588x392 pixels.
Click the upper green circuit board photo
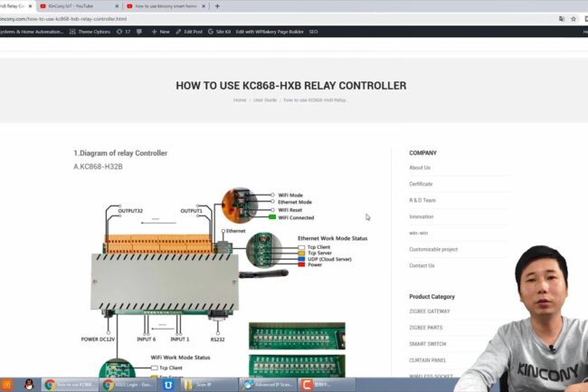click(297, 336)
